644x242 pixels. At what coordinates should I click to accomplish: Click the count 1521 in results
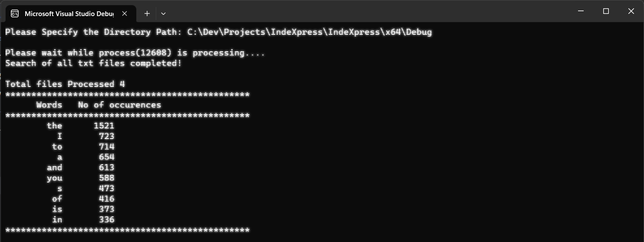[104, 126]
